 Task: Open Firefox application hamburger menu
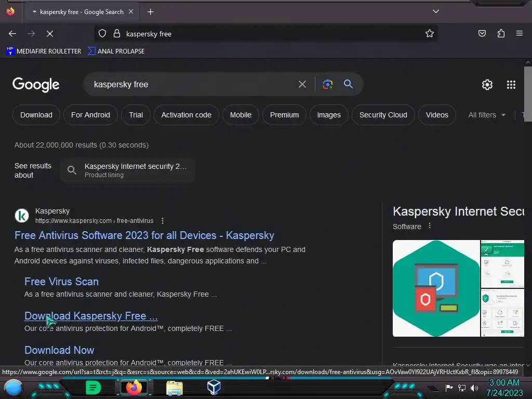click(520, 33)
